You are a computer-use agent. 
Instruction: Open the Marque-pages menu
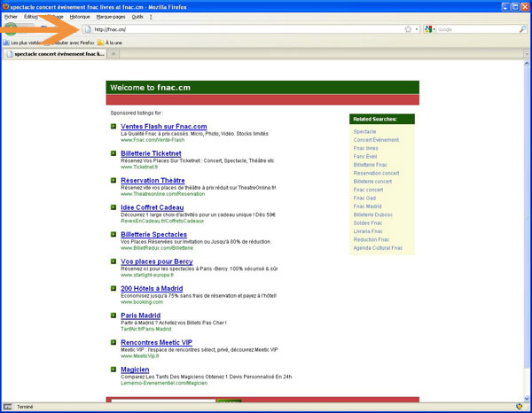click(111, 17)
